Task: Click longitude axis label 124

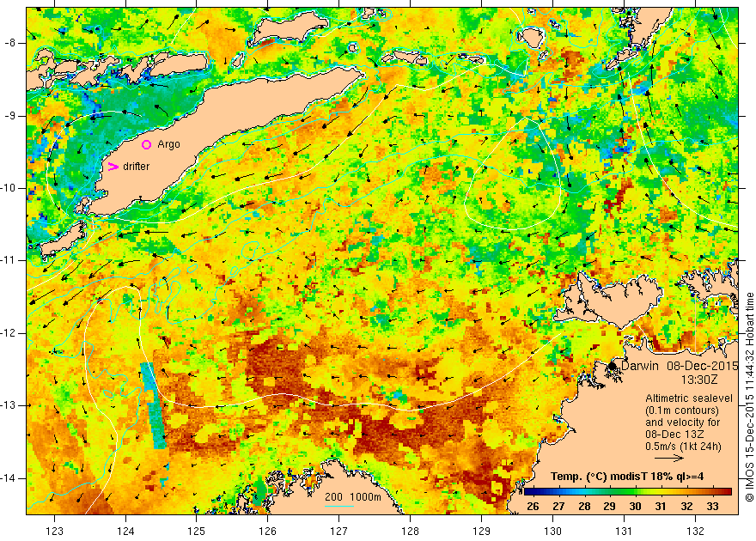Action: click(125, 532)
